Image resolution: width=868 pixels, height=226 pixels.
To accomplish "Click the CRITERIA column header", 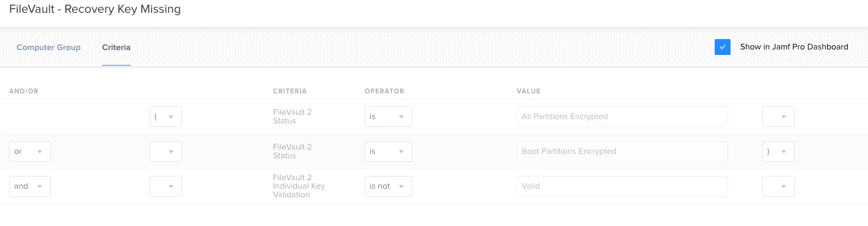I will pos(290,92).
